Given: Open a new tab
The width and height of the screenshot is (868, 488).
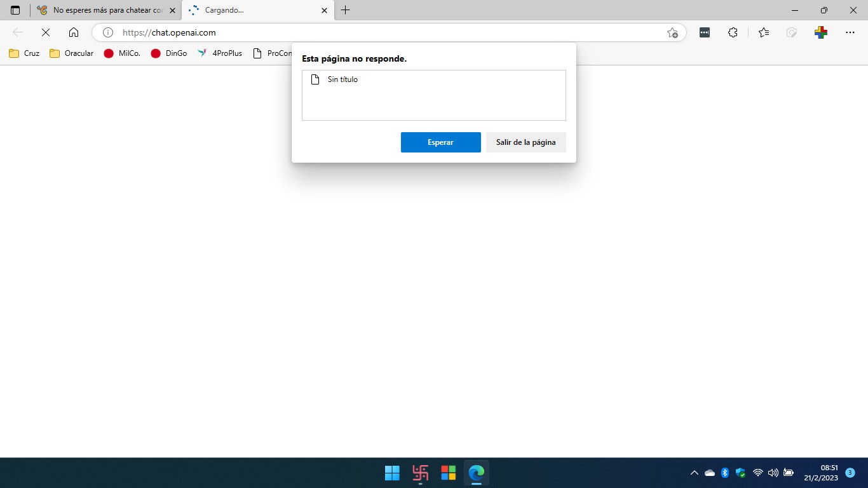Looking at the screenshot, I should click(345, 10).
